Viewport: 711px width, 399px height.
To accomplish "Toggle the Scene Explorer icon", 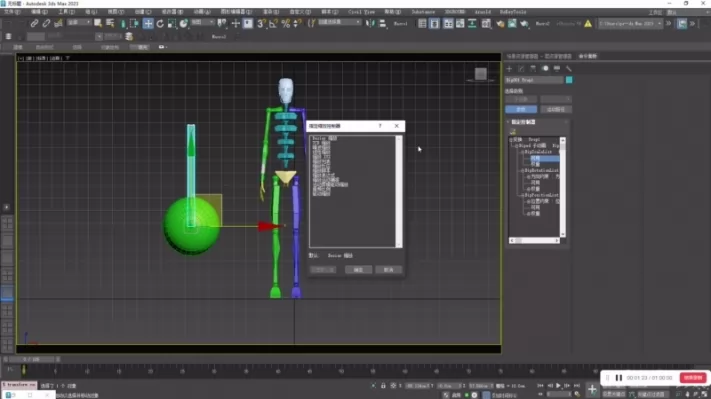I will pos(422,23).
